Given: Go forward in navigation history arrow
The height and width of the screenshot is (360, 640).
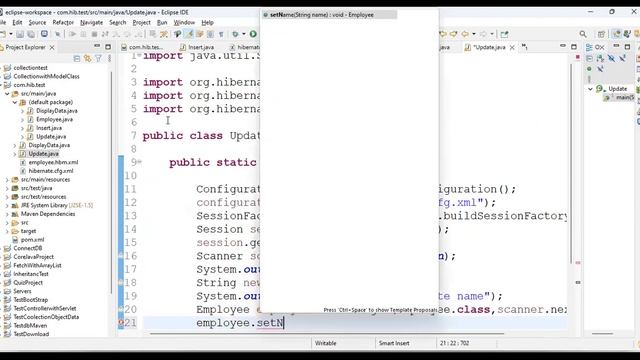Looking at the screenshot, I should pos(483,34).
